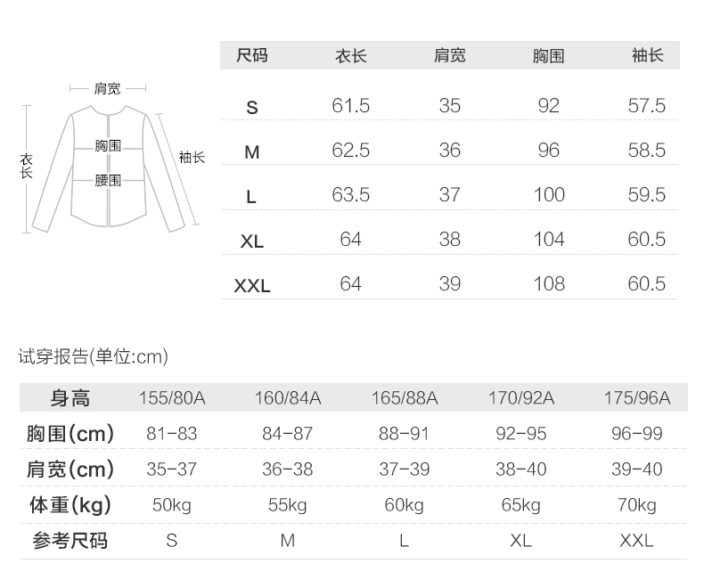Click the 试穿报告(单位:cm) heading
The image size is (704, 588).
click(94, 357)
